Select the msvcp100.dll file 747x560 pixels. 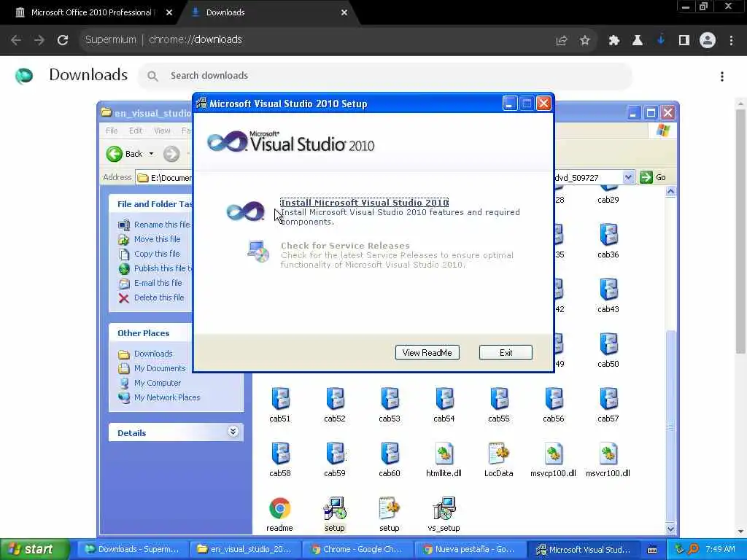point(554,454)
